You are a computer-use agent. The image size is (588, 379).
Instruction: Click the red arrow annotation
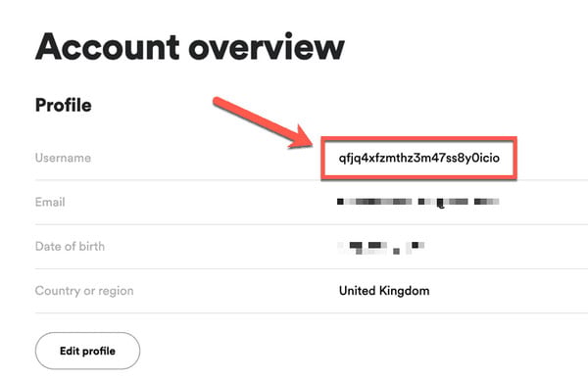pyautogui.click(x=264, y=123)
